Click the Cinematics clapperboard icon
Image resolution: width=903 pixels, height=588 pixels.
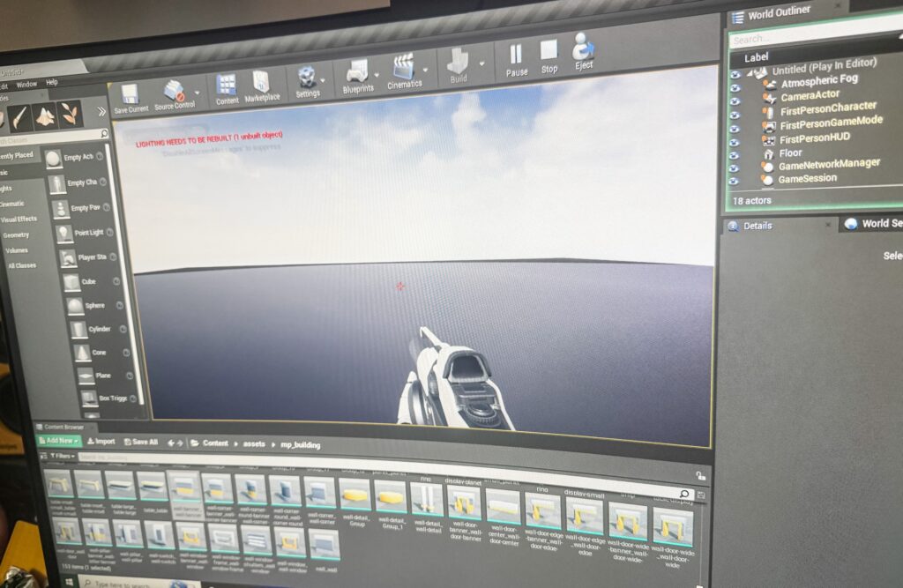click(404, 67)
